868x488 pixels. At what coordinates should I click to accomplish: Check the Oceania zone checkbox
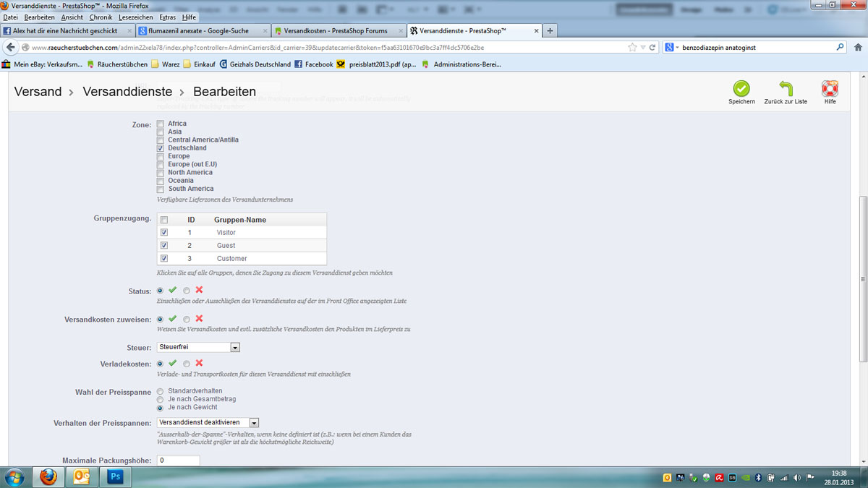pyautogui.click(x=161, y=181)
